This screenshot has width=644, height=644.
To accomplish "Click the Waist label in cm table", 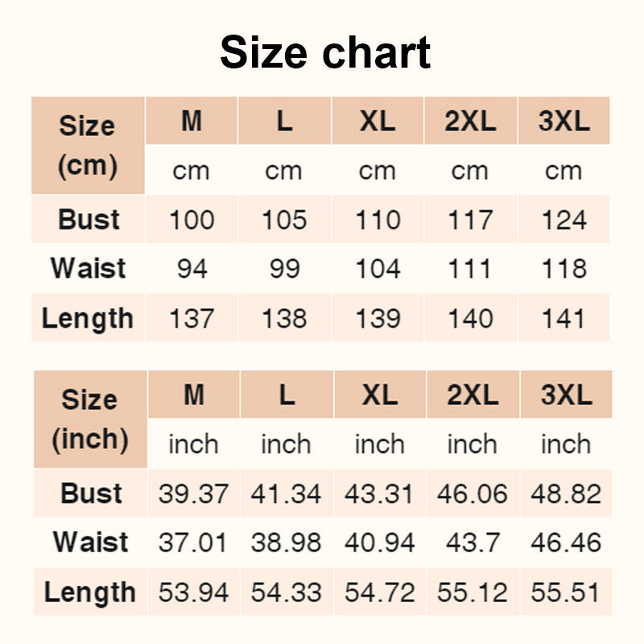I will (x=88, y=269).
